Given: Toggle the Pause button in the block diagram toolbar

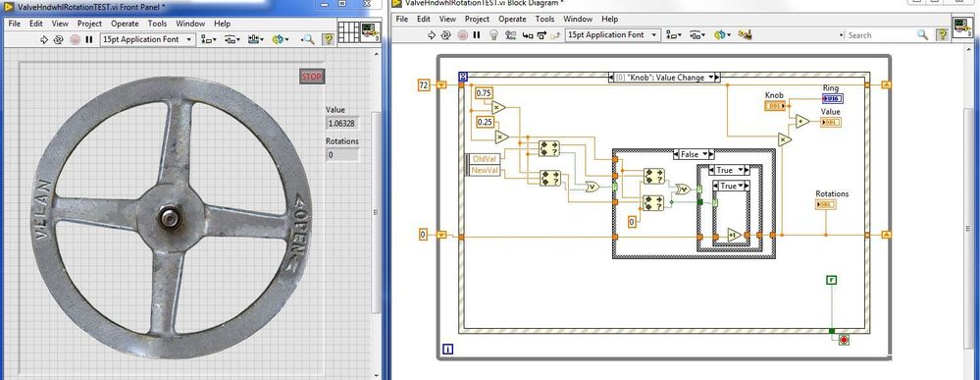Looking at the screenshot, I should click(x=477, y=35).
